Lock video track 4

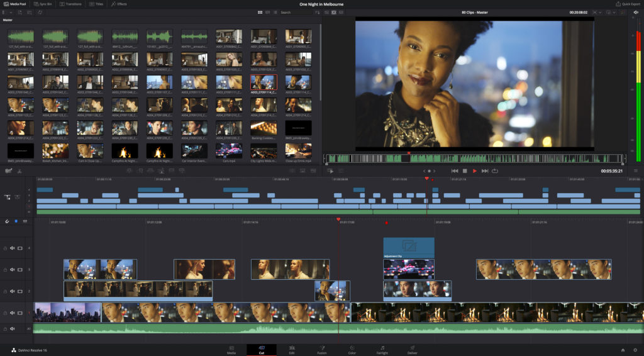(x=5, y=248)
